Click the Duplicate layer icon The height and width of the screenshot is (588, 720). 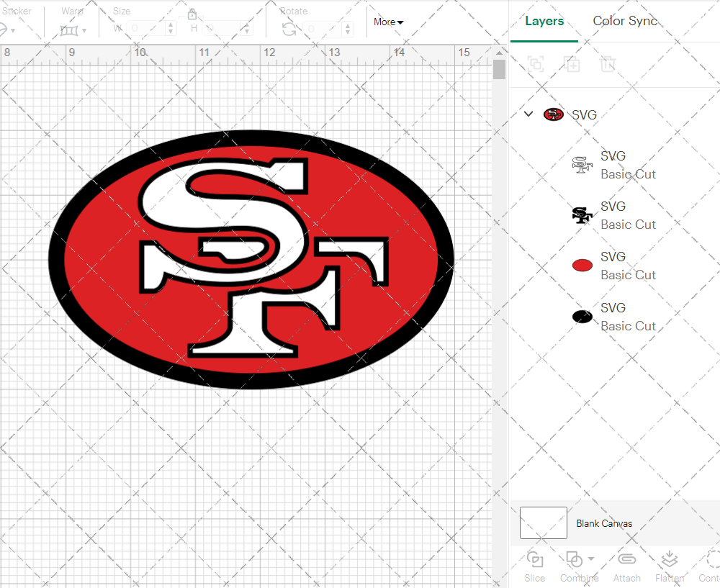(x=572, y=64)
